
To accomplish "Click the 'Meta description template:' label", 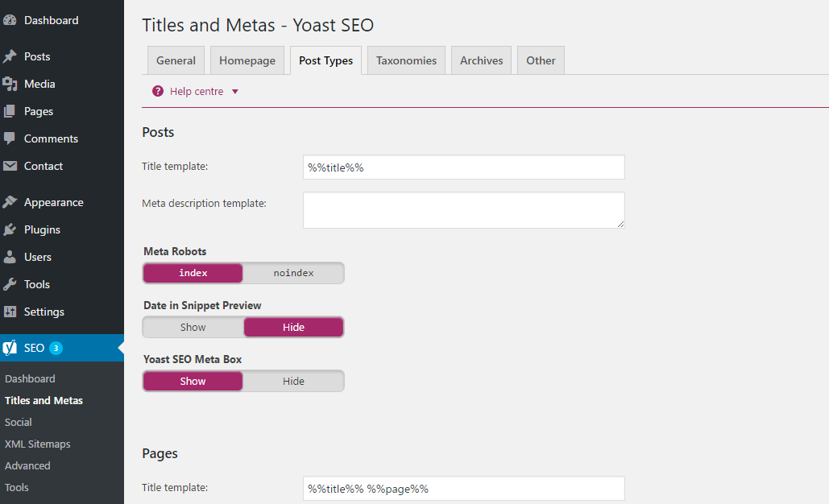I will (204, 204).
